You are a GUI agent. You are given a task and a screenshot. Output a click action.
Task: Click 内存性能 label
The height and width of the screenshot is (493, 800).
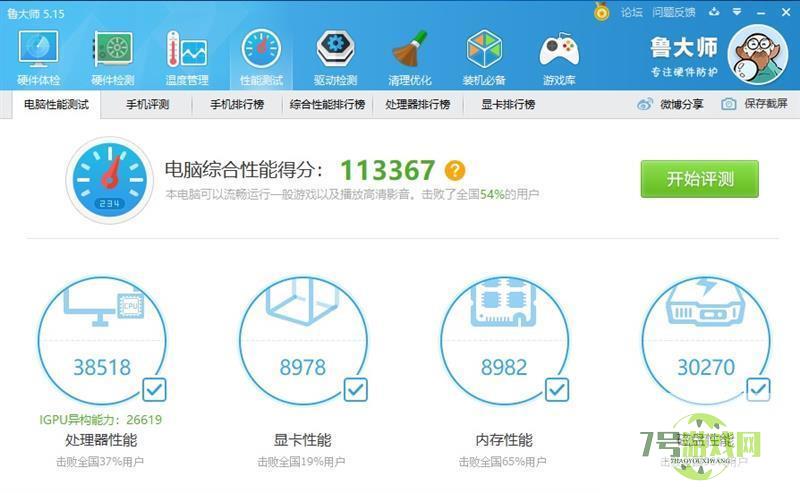tap(504, 440)
